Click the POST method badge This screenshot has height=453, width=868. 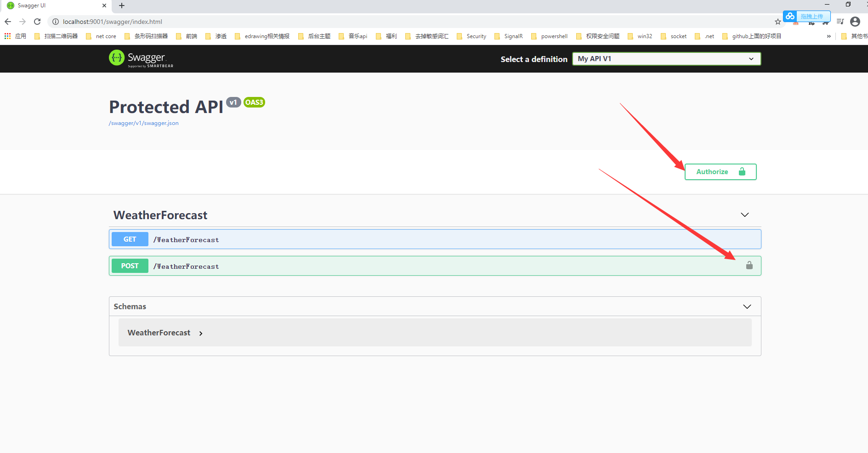130,266
